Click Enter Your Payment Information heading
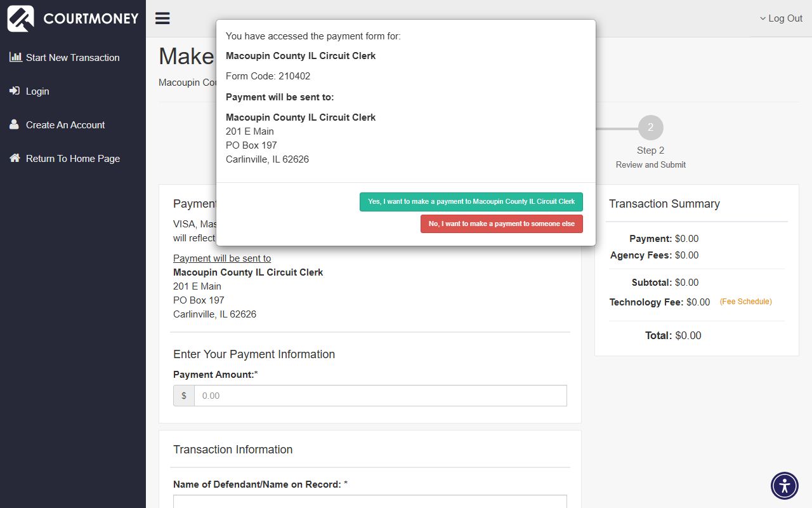The width and height of the screenshot is (812, 508). coord(254,354)
